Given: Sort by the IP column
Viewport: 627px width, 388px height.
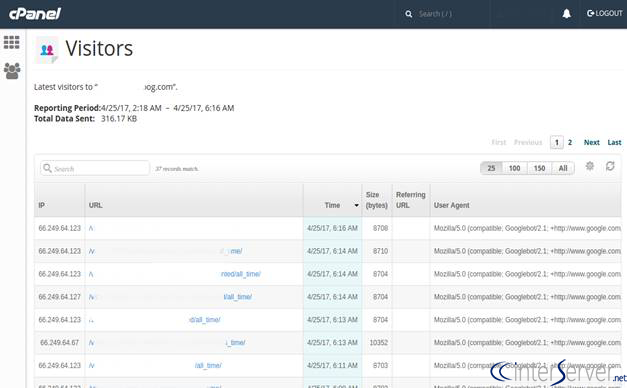Looking at the screenshot, I should [42, 205].
